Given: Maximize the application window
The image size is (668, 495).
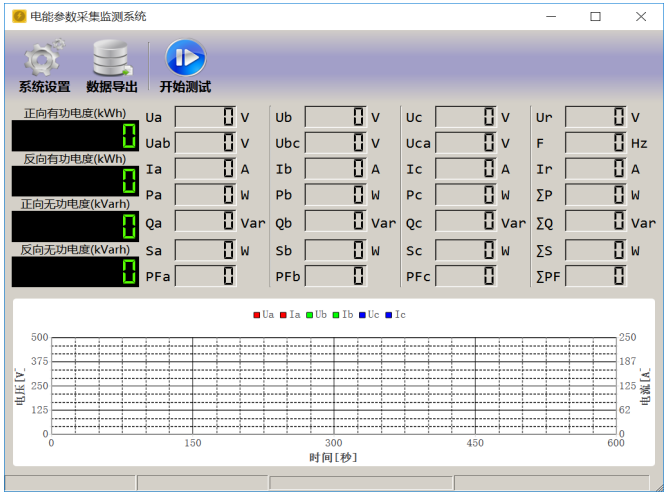Looking at the screenshot, I should pos(595,16).
